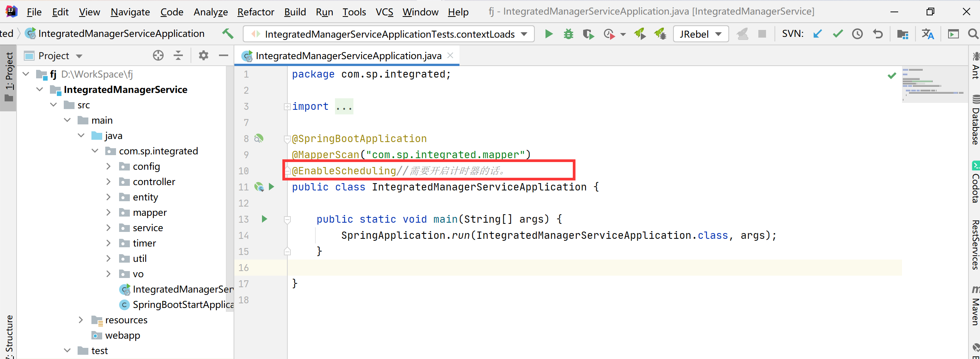Open the VCS menu

click(x=385, y=12)
